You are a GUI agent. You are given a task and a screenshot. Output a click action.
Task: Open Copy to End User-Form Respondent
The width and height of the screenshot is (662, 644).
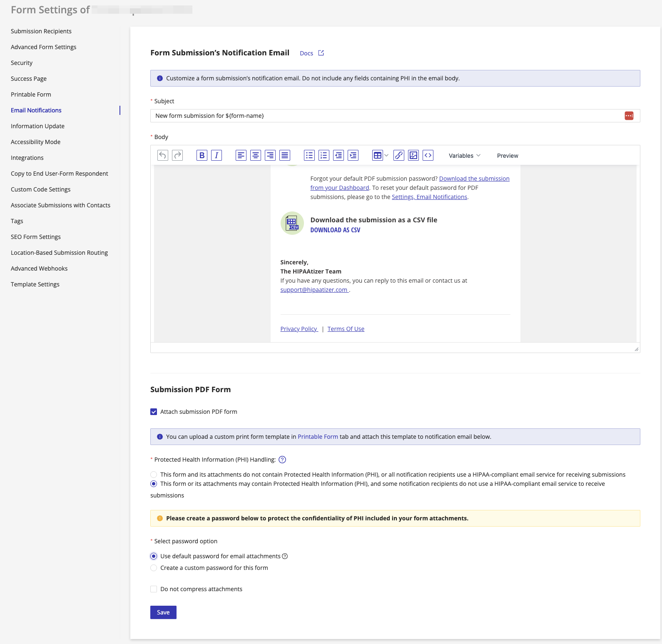[60, 174]
